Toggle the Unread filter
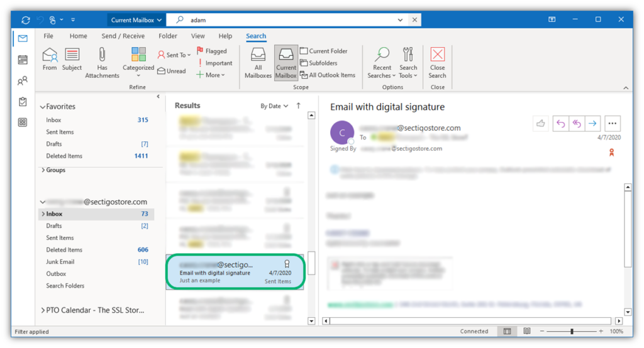The image size is (644, 348). click(171, 71)
